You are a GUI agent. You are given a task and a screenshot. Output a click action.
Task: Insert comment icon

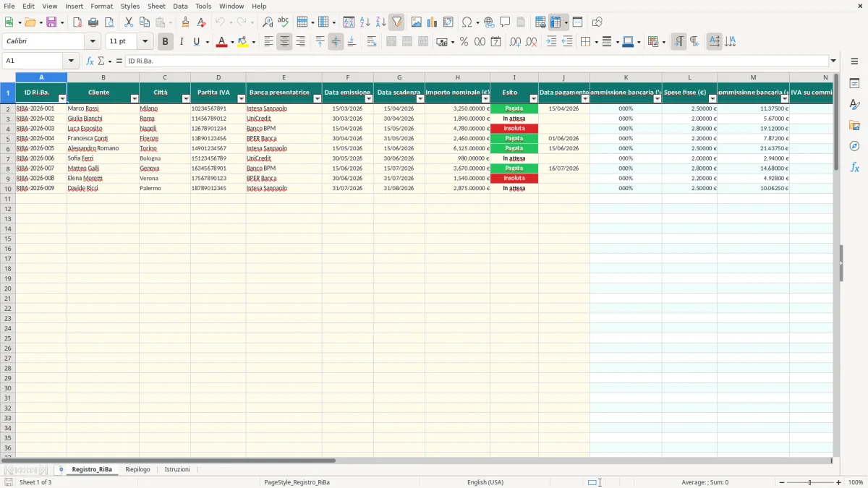tap(505, 22)
